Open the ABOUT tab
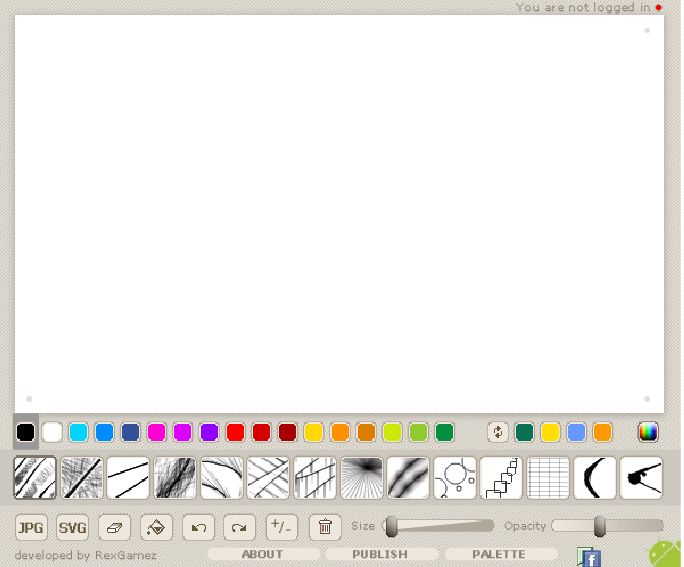 (x=263, y=554)
